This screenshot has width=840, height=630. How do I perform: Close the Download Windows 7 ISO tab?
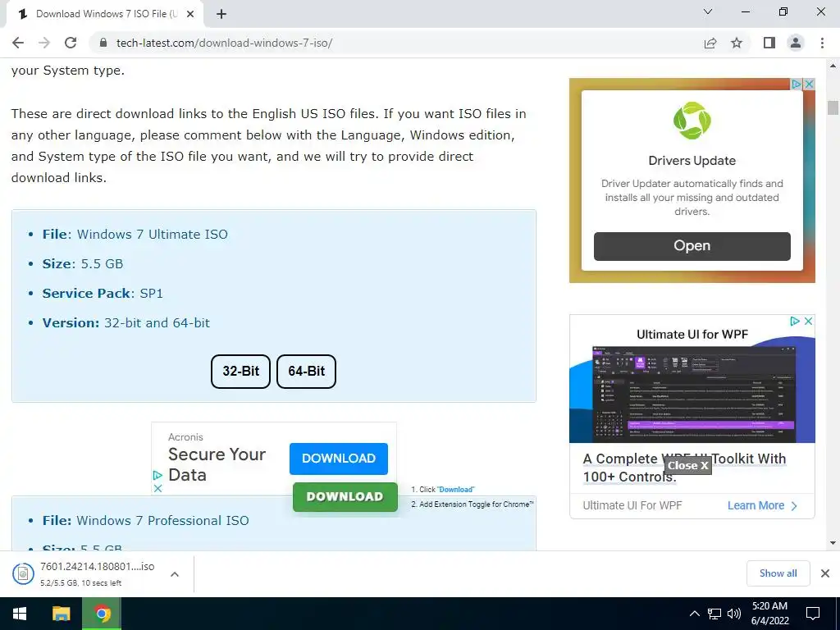(x=190, y=14)
